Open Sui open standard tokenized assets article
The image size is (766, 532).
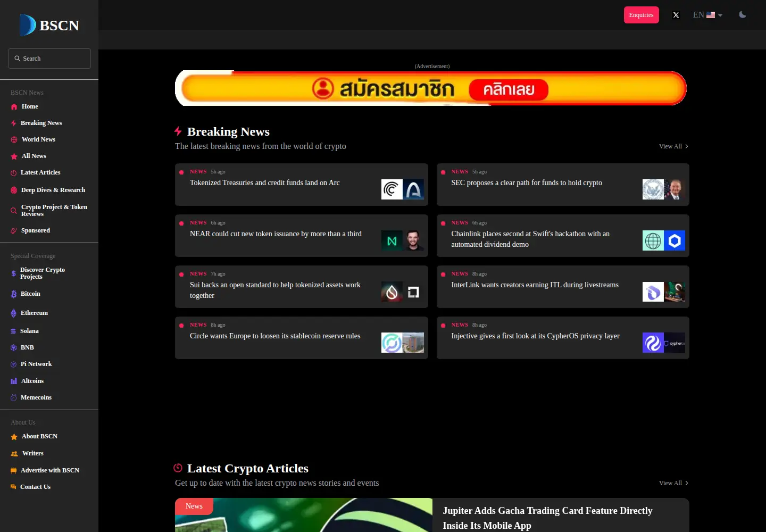tap(302, 287)
